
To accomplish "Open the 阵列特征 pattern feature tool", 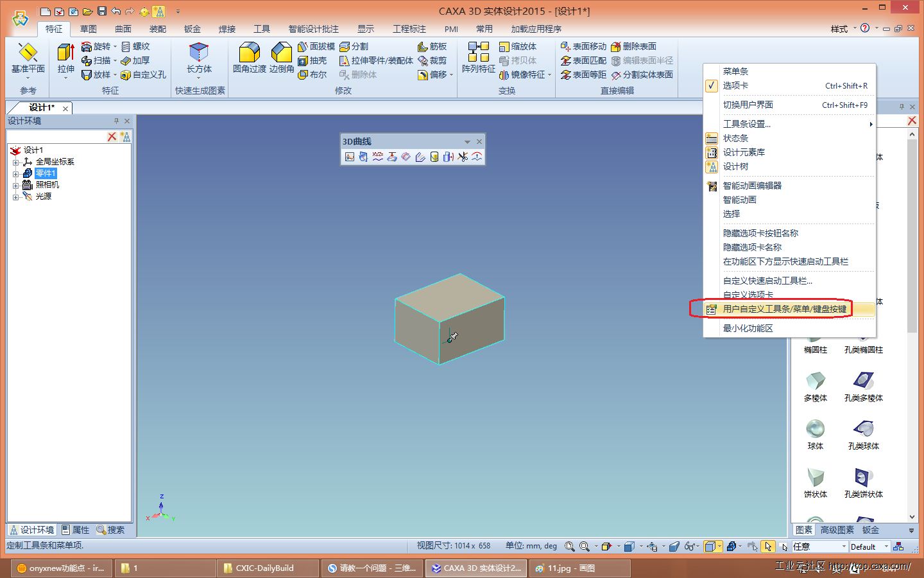I will (479, 58).
